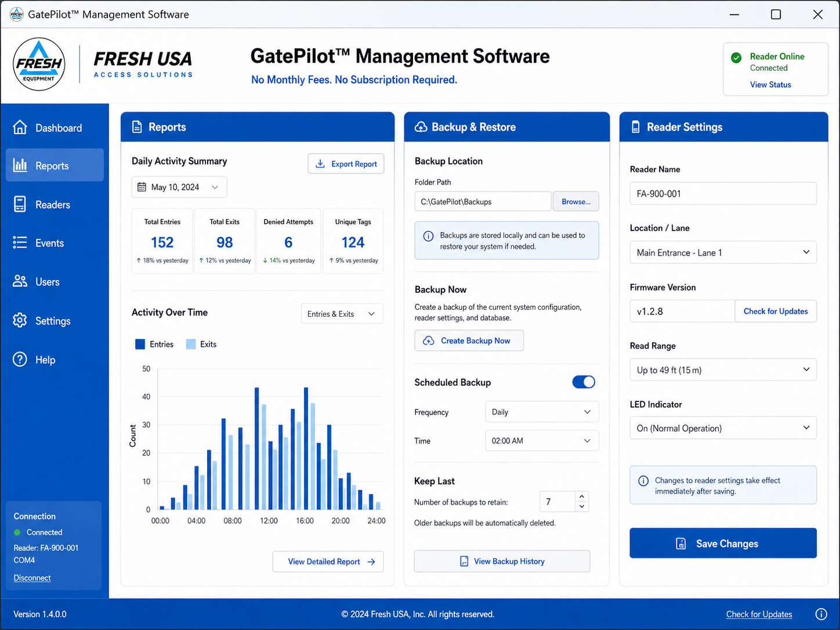The image size is (840, 630).
Task: Click the COM4 port text
Action: (x=24, y=560)
